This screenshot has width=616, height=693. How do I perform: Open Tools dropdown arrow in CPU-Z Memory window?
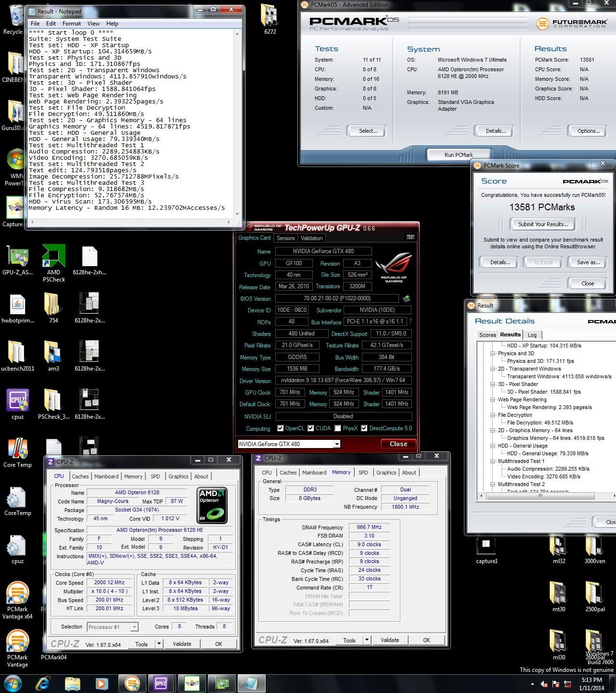pos(367,640)
